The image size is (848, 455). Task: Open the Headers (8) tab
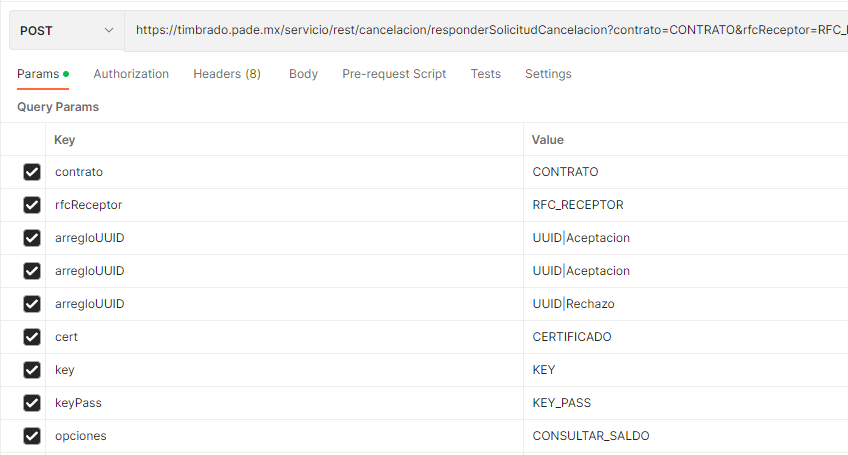coord(227,74)
